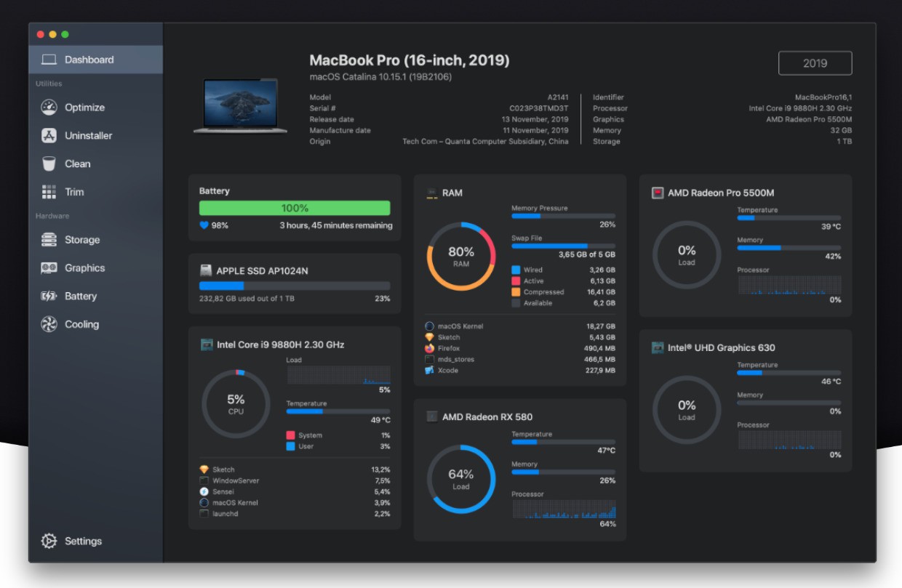
Task: Click the Swap File progress bar
Action: coord(563,246)
